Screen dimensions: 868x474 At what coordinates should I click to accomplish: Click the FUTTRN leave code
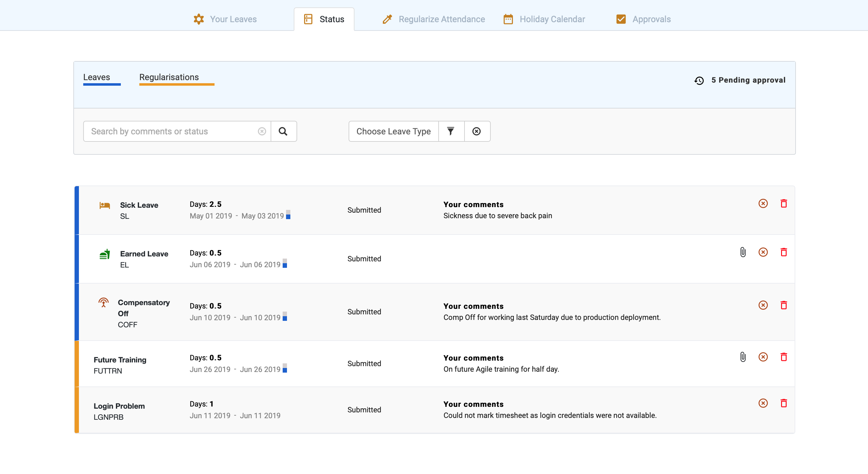[108, 371]
